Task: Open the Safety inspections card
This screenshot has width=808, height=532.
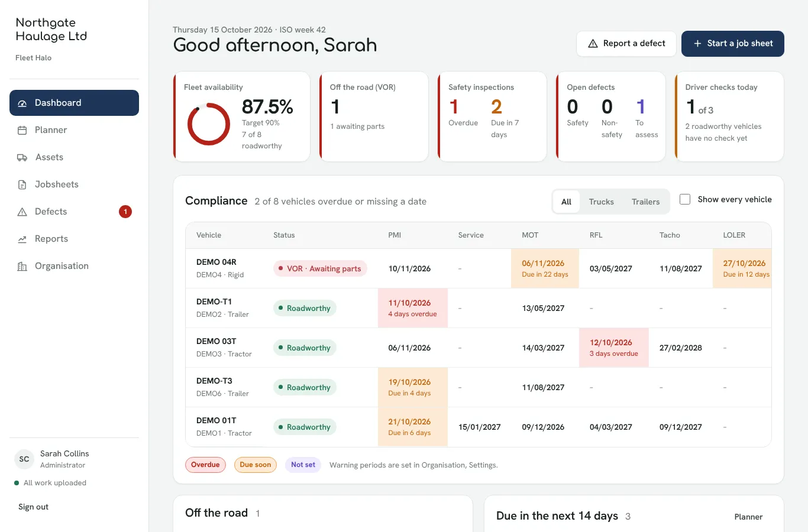Action: click(493, 116)
